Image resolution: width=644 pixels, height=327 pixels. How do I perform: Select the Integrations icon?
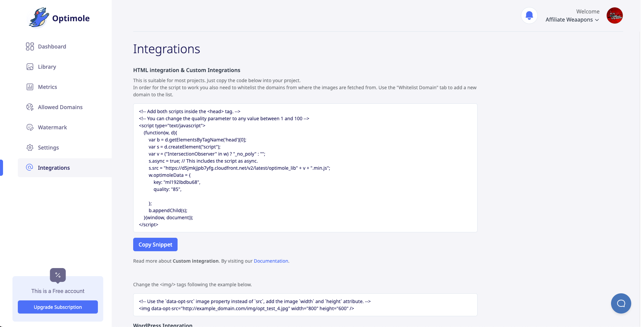(30, 168)
